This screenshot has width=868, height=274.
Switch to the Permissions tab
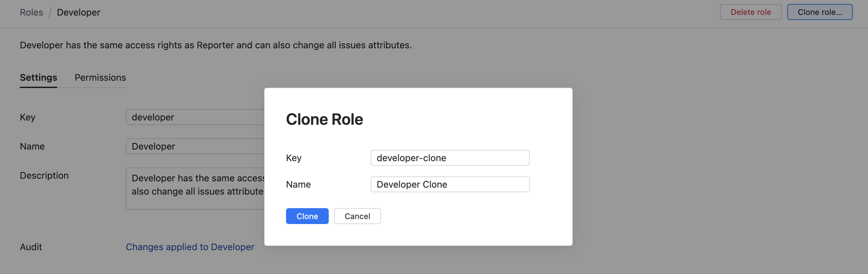tap(100, 77)
